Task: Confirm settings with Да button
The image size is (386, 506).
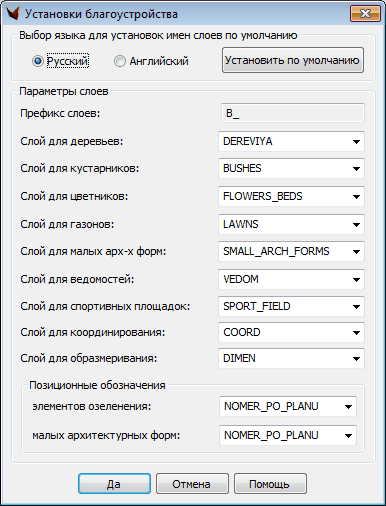Action: point(114,484)
